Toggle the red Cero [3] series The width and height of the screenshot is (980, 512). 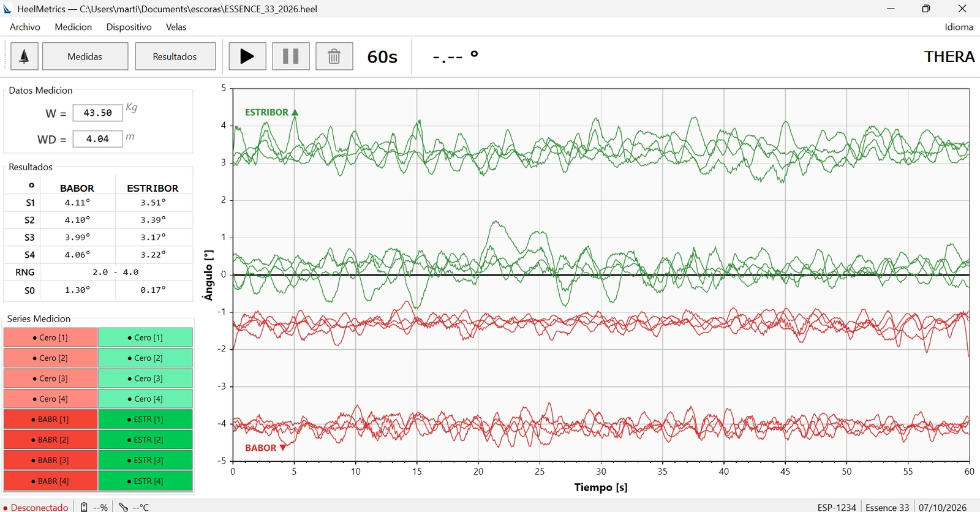pyautogui.click(x=51, y=378)
